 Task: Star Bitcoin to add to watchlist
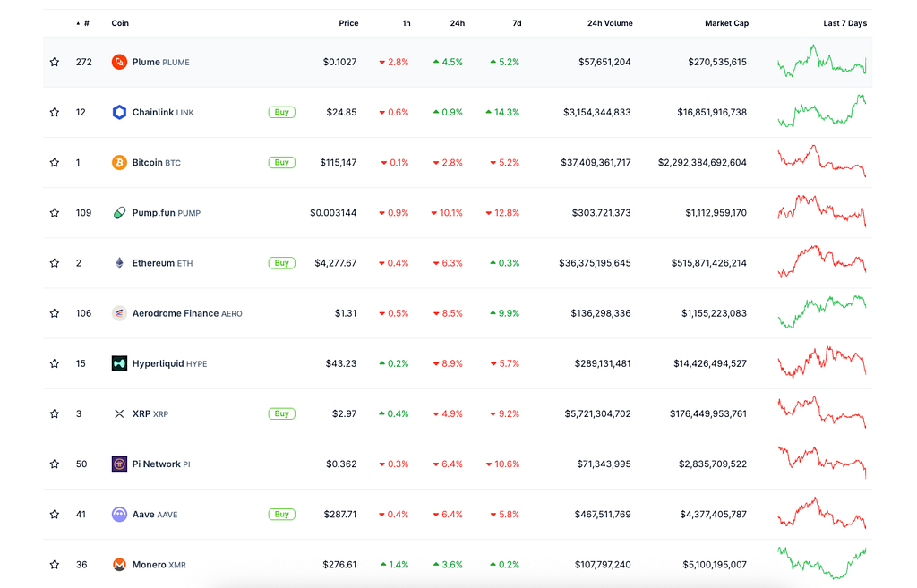point(55,163)
